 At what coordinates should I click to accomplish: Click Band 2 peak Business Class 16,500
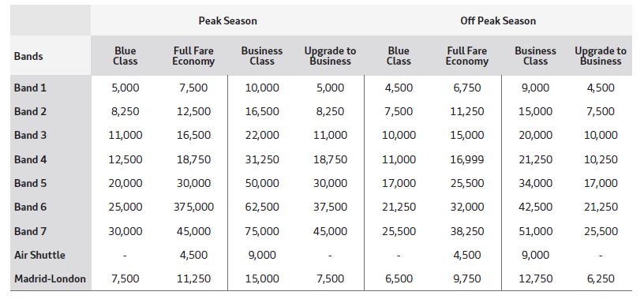(x=262, y=112)
